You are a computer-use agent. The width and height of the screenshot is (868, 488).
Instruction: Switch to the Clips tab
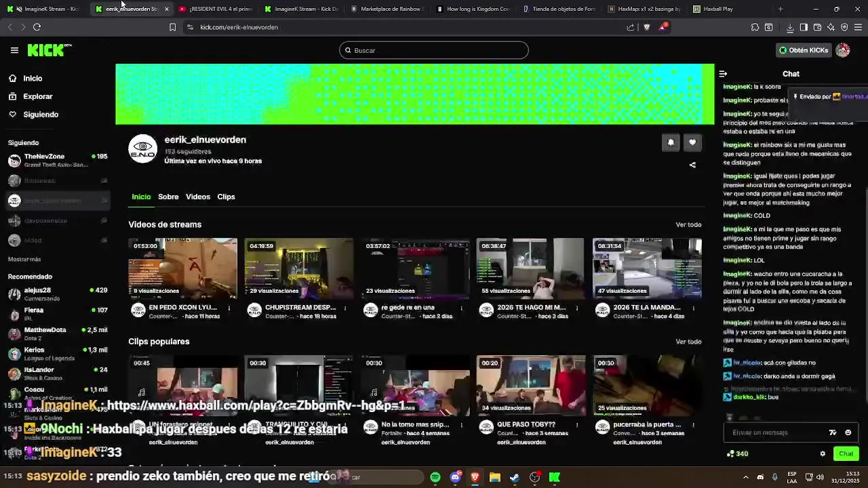coord(226,197)
